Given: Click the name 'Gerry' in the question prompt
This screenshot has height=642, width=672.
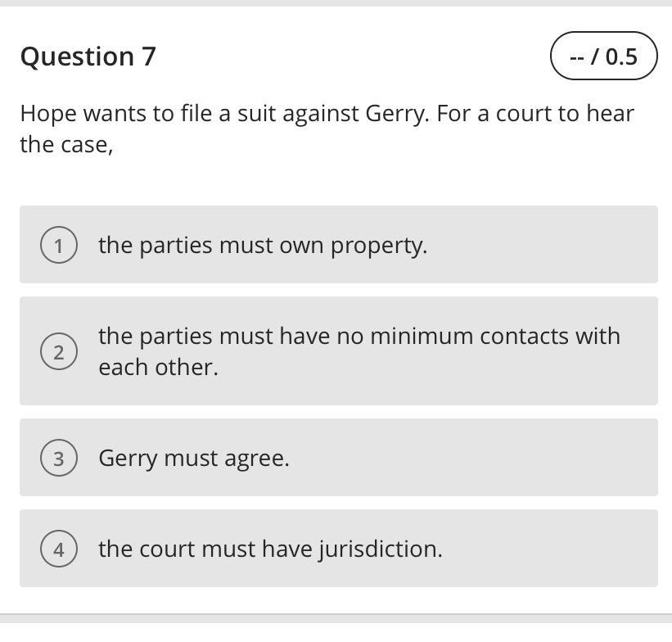Looking at the screenshot, I should click(x=396, y=114).
